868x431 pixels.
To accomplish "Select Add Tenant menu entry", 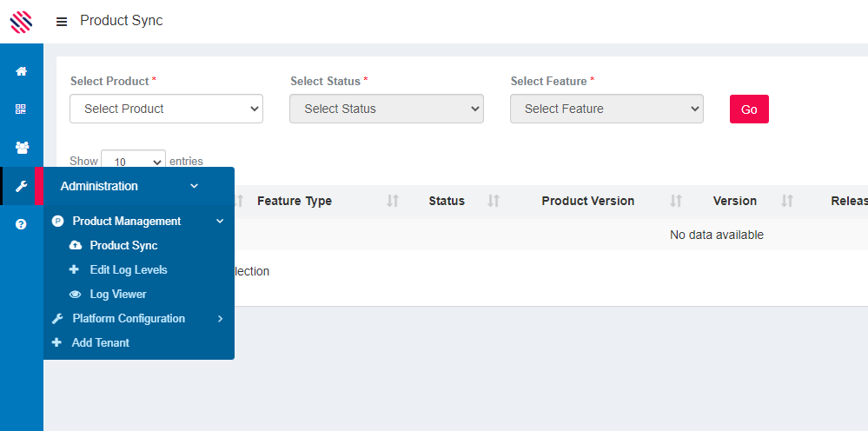I will 100,343.
